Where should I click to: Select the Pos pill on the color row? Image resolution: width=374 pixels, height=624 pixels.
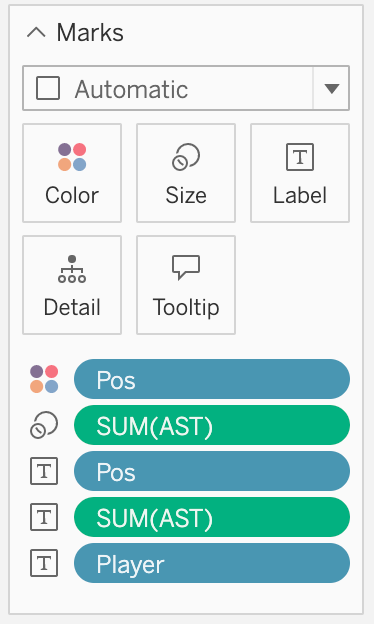click(212, 379)
